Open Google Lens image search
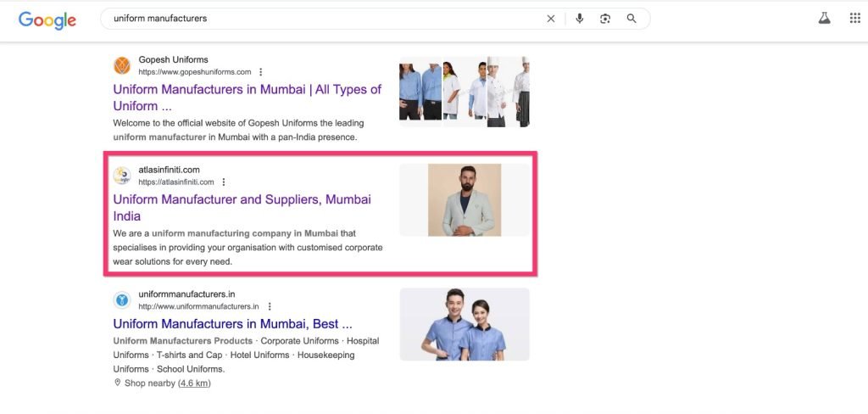Viewport: 868px width, 414px height. tap(605, 19)
